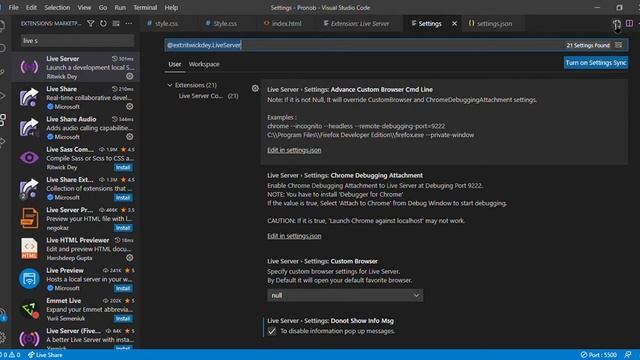This screenshot has width=640, height=360.
Task: Open extensions view more actions ellipsis
Action: pos(129,24)
